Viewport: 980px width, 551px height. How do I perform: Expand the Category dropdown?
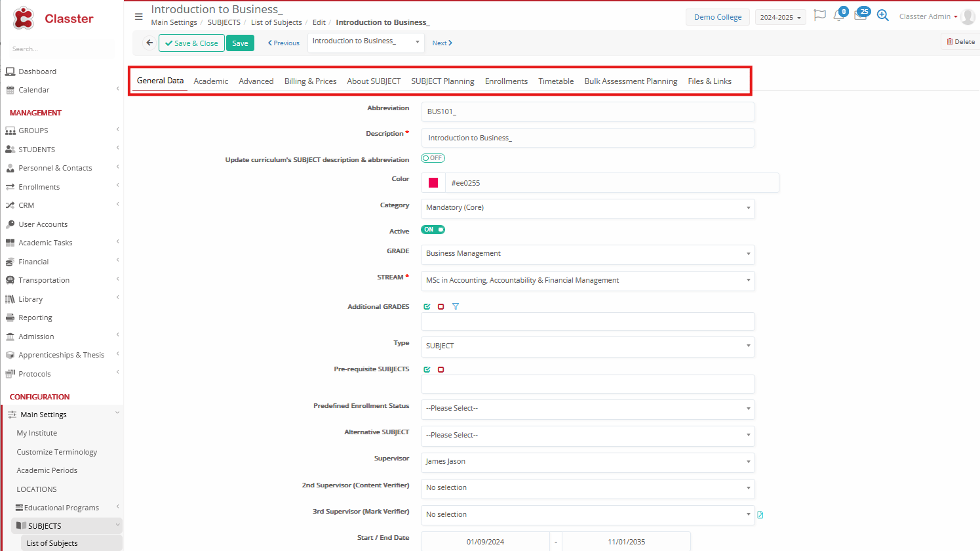(587, 208)
